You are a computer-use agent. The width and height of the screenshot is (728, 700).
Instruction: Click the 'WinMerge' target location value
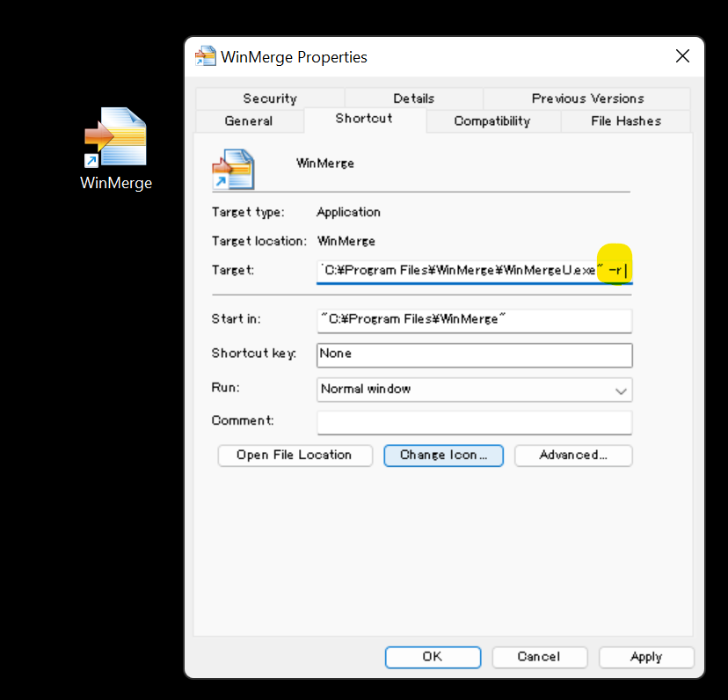346,241
